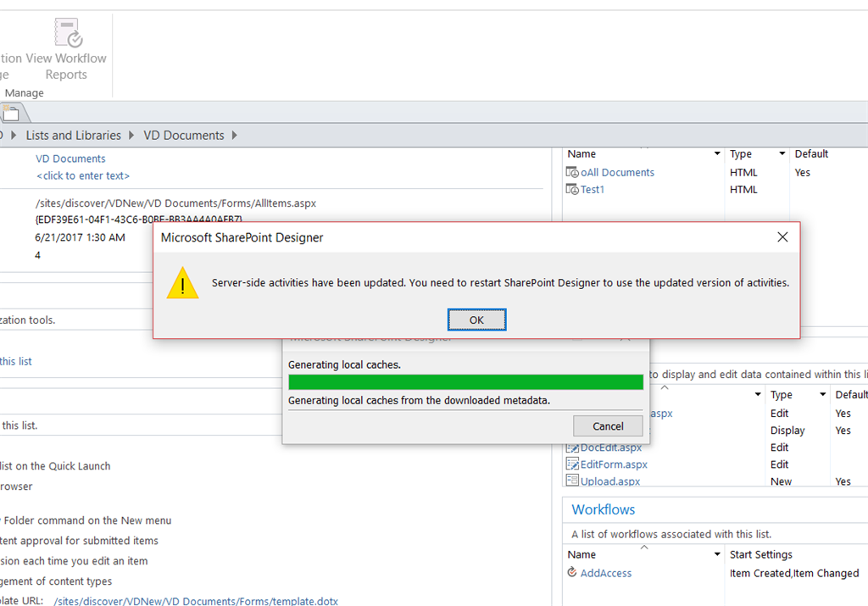Click the Folder command on the New menu option

click(x=86, y=520)
